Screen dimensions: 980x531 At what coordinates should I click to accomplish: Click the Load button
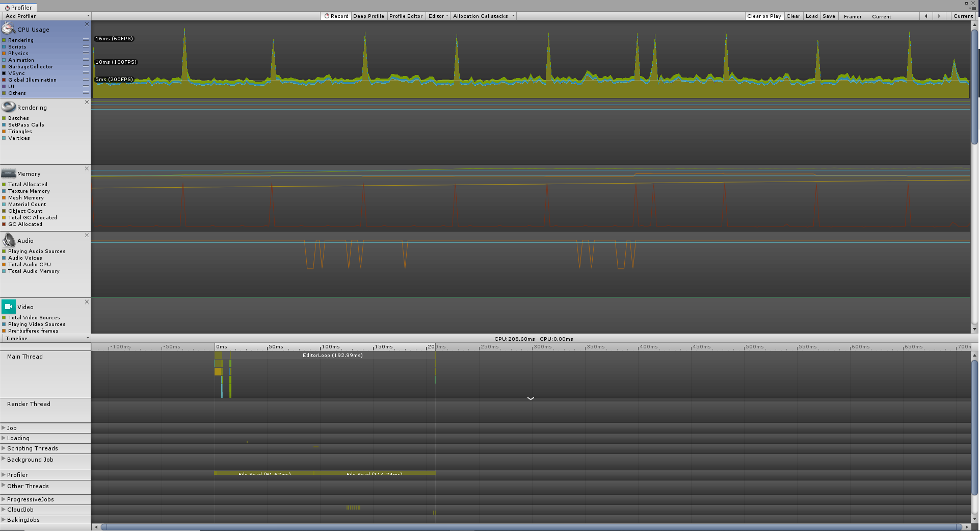pyautogui.click(x=811, y=16)
